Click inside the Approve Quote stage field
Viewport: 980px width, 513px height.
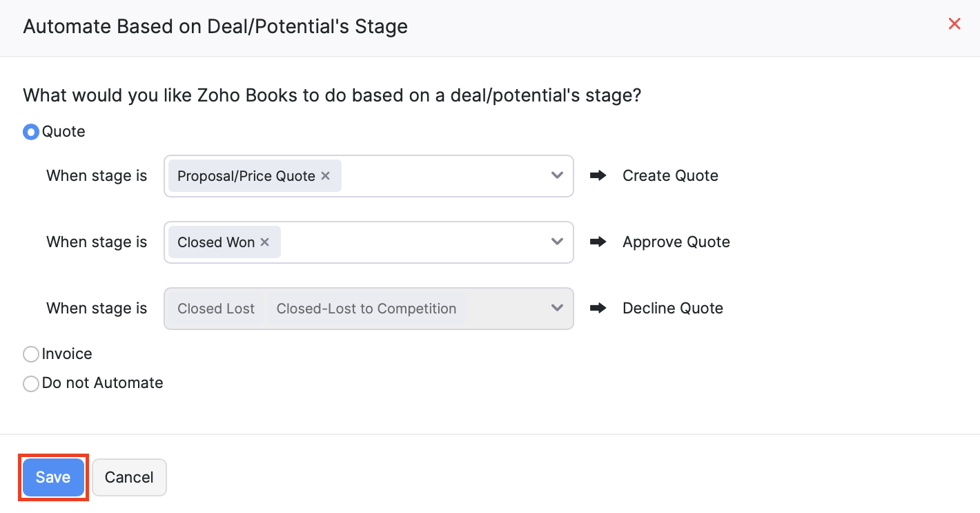pos(414,242)
